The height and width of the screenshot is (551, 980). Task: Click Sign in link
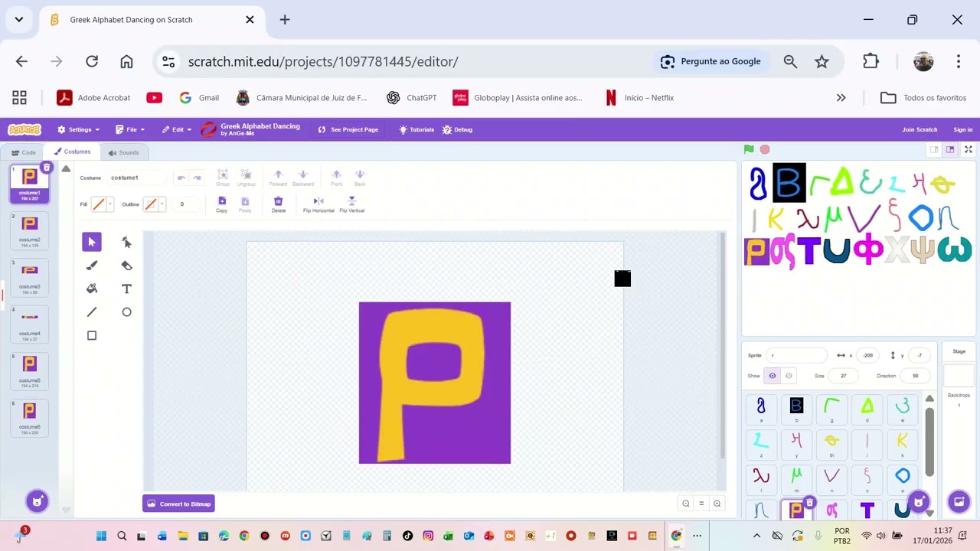pos(962,129)
